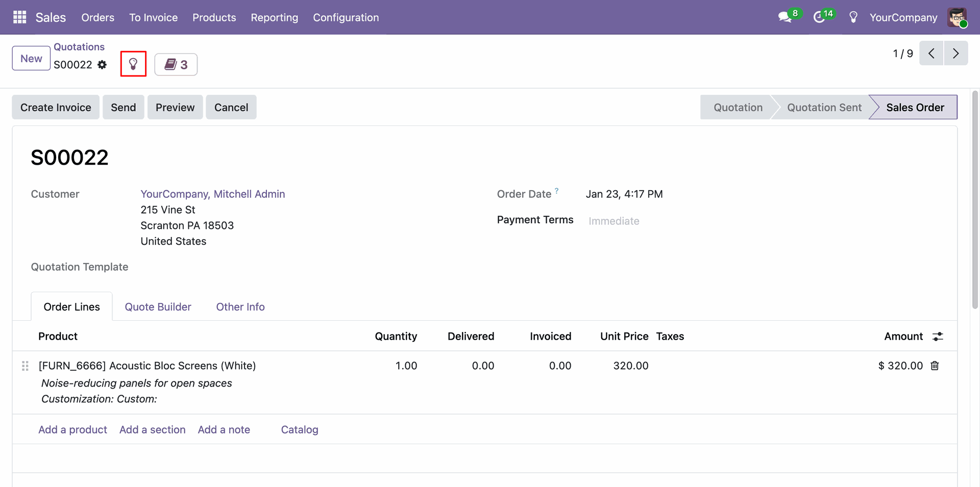Go to the next record arrow

[x=955, y=54]
